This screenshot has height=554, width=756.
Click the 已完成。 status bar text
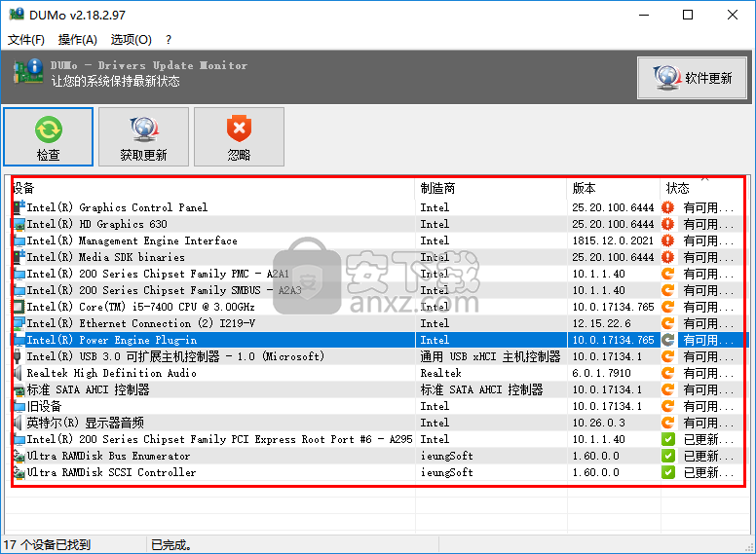(171, 545)
